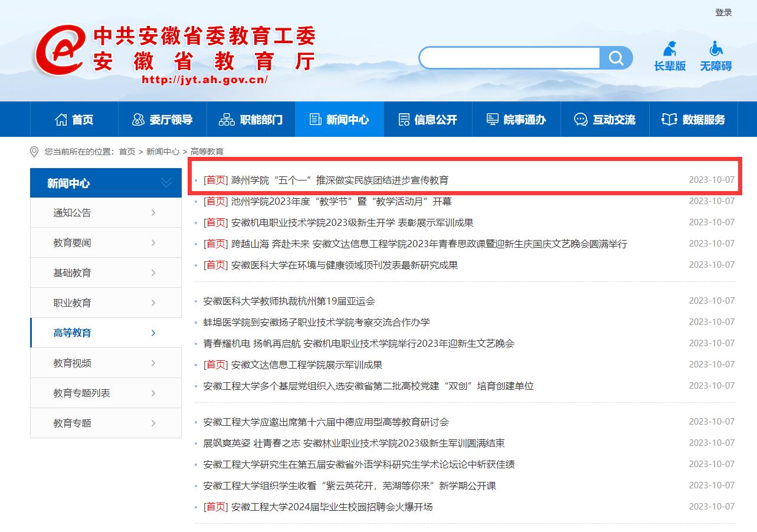Open article 安徽工程大学应邀出席第十六届中德研讨会

tap(326, 422)
